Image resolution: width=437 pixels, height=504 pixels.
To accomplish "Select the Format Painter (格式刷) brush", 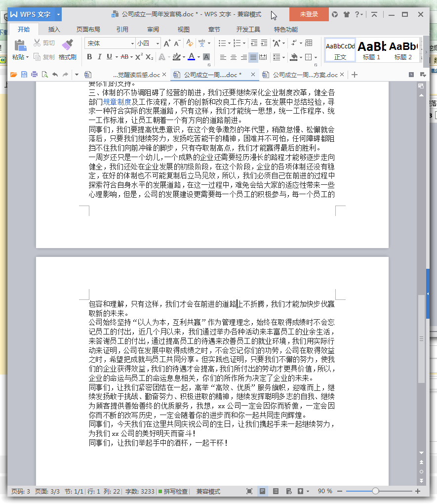I will pos(68,50).
